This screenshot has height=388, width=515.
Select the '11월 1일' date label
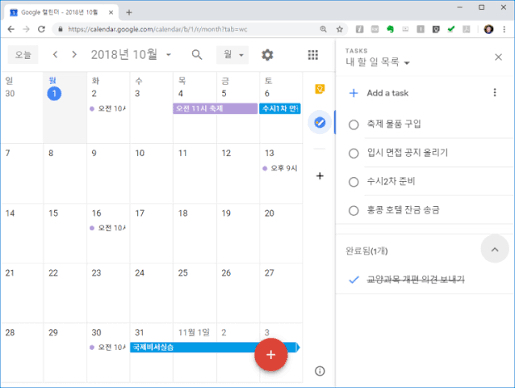click(194, 332)
